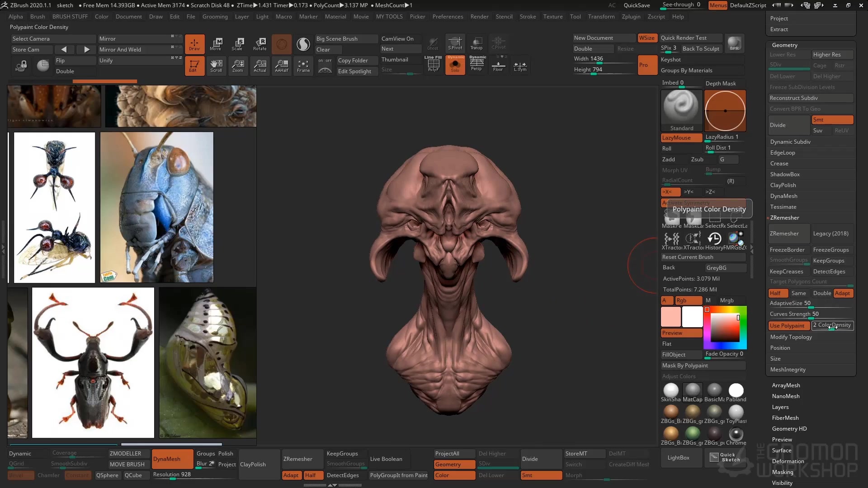Toggle the Floor grid icon
Viewport: 868px width, 488px height.
click(x=498, y=65)
